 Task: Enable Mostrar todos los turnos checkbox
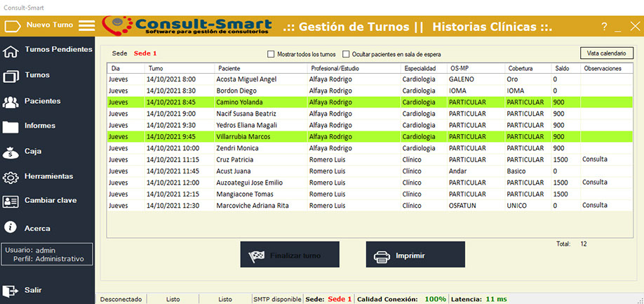271,54
